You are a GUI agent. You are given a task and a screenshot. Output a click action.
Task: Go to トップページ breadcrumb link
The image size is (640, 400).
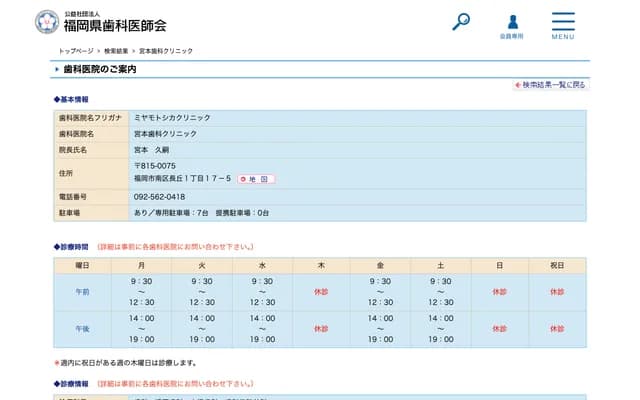[x=76, y=51]
